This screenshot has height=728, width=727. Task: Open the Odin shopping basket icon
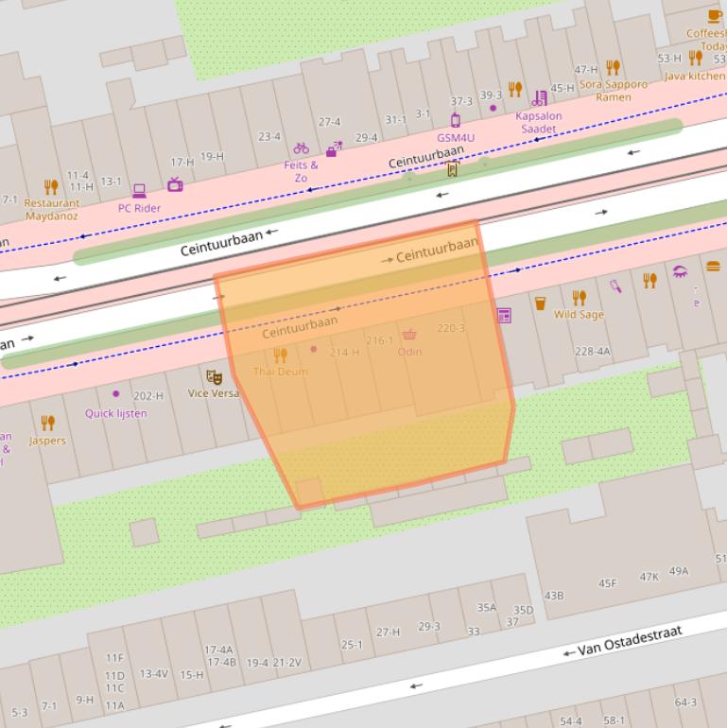(409, 334)
